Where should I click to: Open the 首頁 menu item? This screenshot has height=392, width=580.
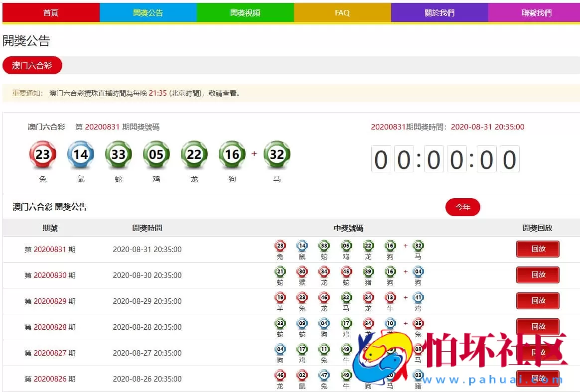point(50,12)
